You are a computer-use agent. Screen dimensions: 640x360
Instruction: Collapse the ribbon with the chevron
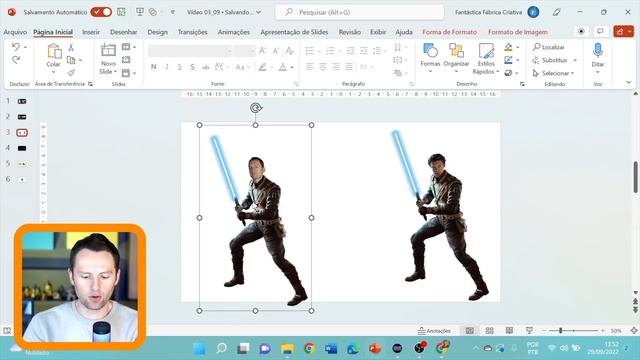click(x=629, y=82)
